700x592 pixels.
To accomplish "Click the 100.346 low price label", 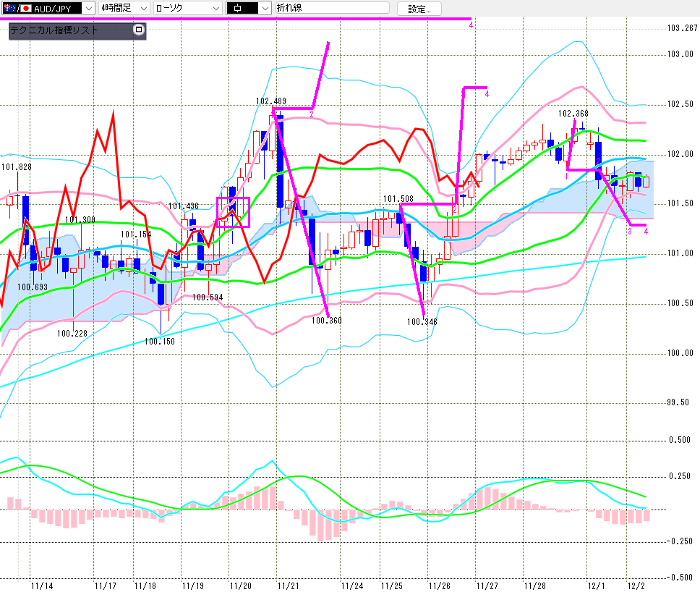I will pyautogui.click(x=422, y=321).
